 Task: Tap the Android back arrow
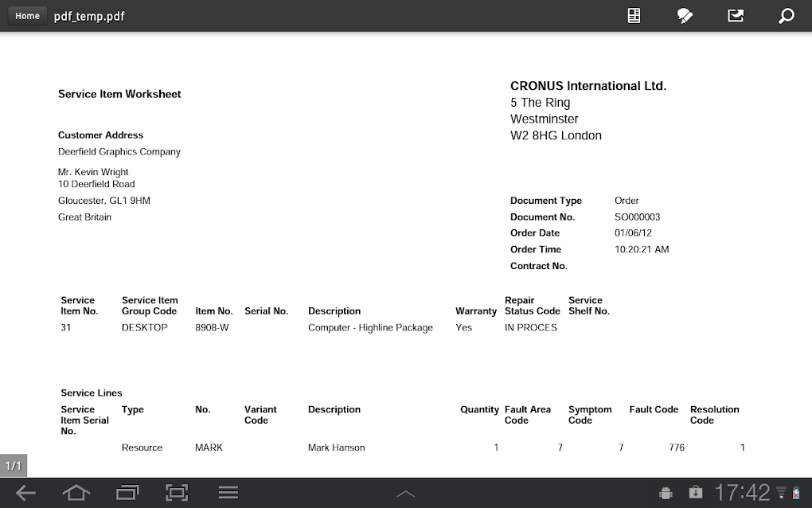click(x=26, y=493)
